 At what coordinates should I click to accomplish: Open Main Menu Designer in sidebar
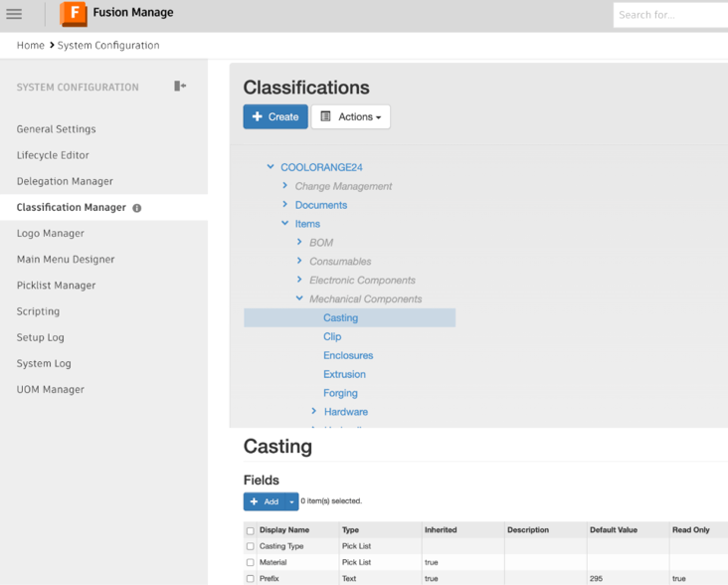click(x=66, y=259)
